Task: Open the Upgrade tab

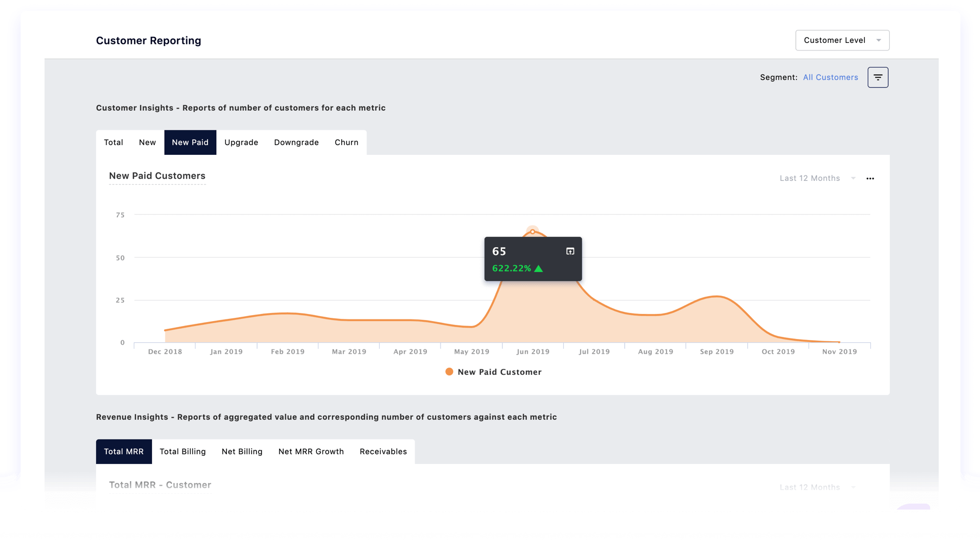Action: click(x=241, y=142)
